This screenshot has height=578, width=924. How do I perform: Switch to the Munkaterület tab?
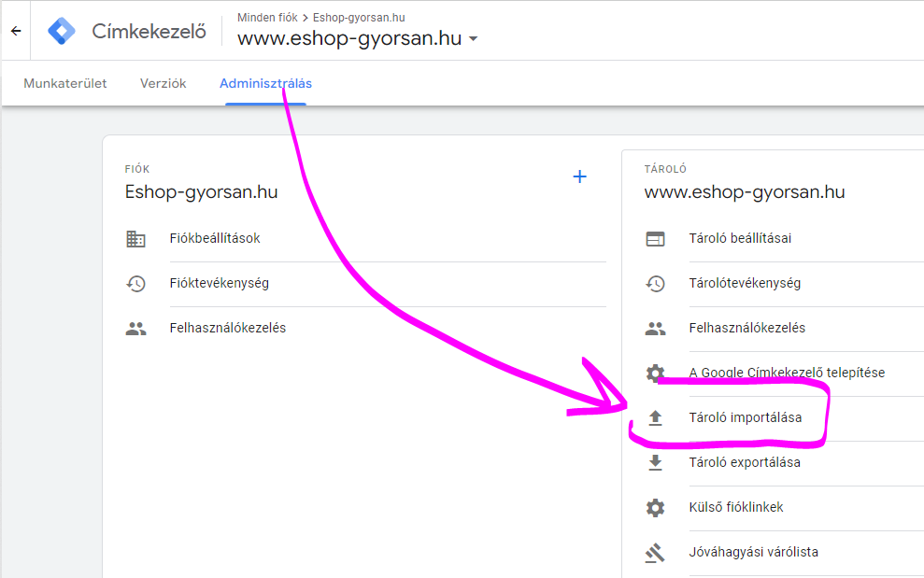65,84
